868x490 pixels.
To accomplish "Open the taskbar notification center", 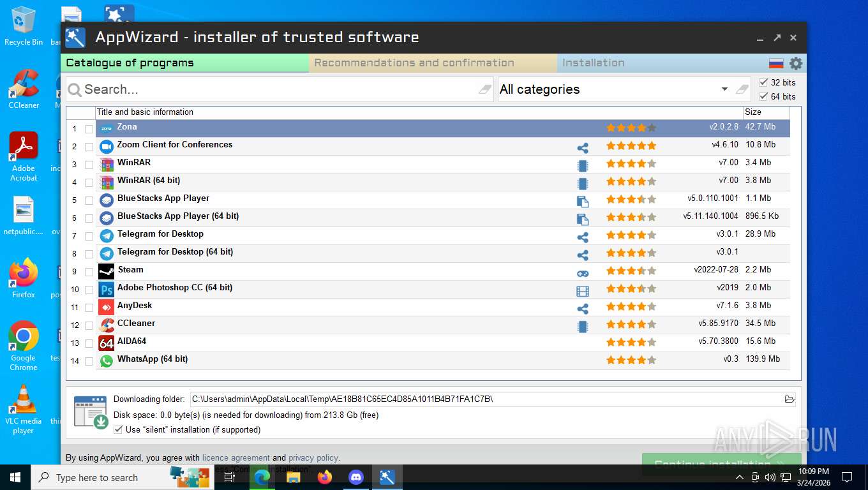I will pos(847,477).
